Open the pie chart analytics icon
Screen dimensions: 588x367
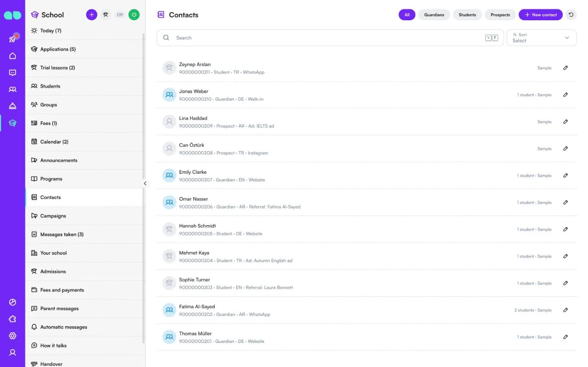coord(13,302)
